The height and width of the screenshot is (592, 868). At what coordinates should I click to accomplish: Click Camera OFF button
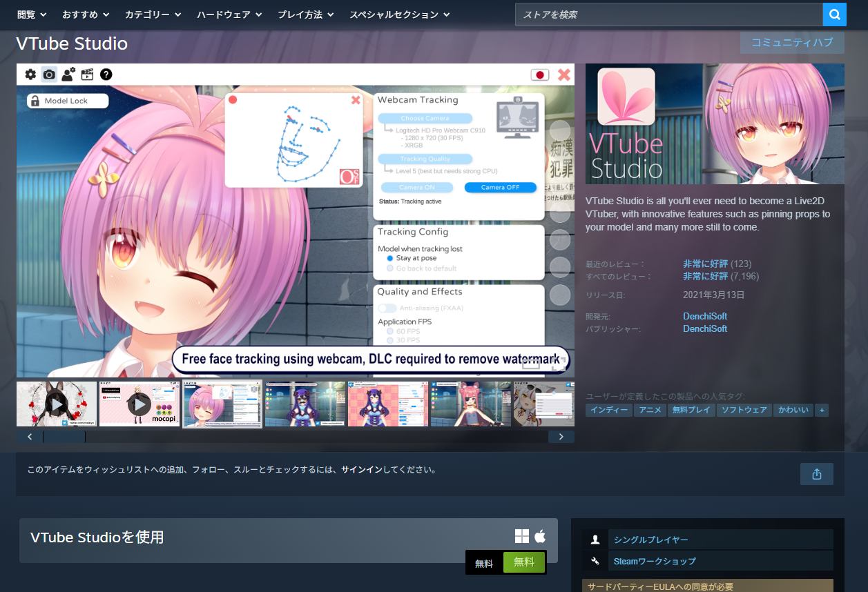tap(500, 188)
